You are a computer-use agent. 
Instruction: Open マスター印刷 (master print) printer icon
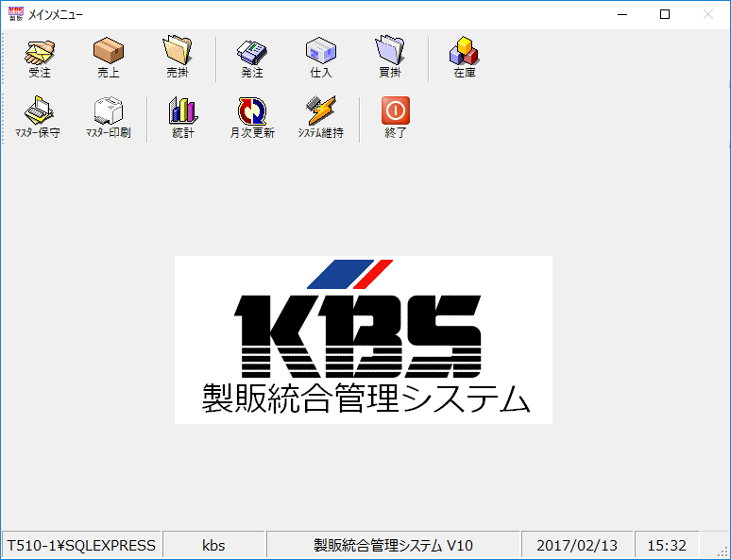(109, 118)
